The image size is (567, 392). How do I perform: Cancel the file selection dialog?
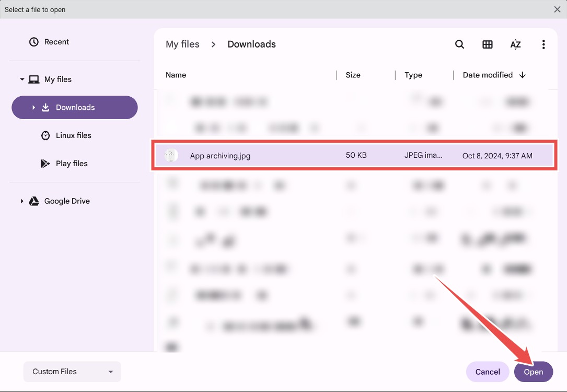pos(487,372)
